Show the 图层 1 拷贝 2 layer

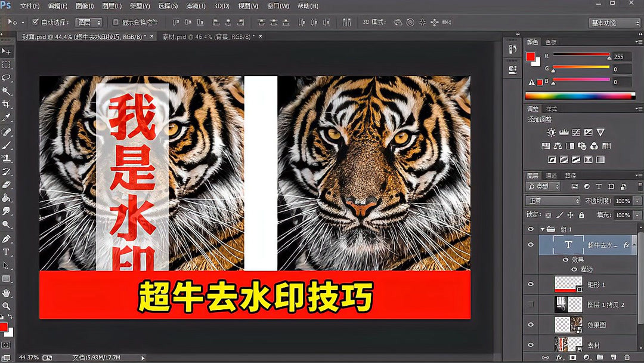pos(530,304)
